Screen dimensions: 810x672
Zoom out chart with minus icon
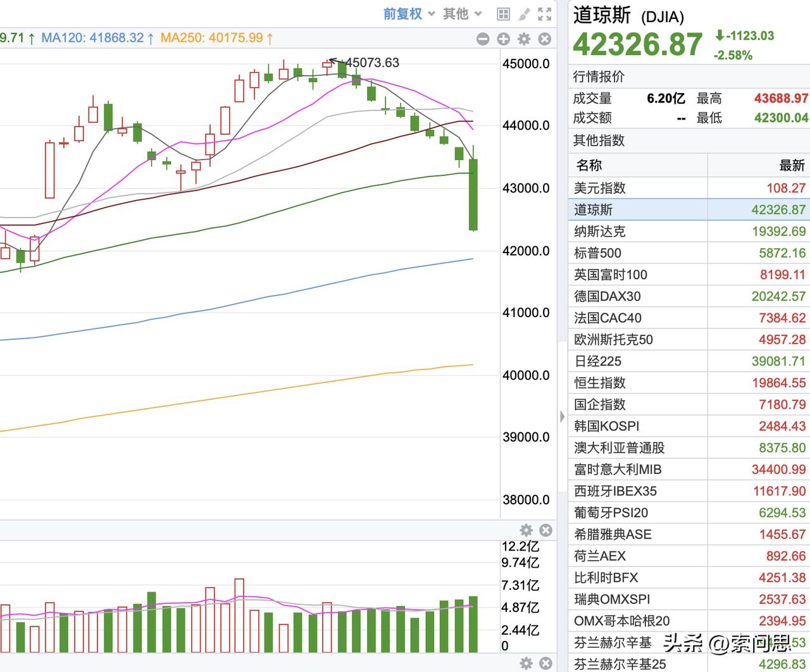pos(483,39)
